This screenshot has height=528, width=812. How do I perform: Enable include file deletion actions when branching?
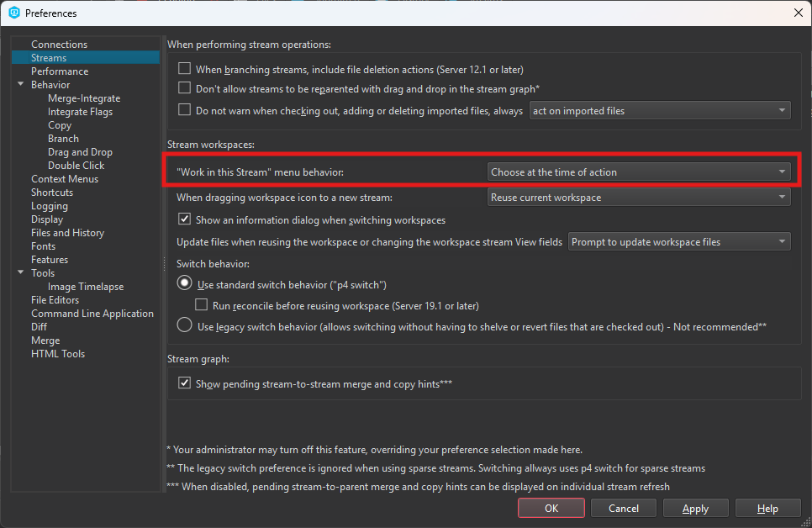[x=185, y=69]
